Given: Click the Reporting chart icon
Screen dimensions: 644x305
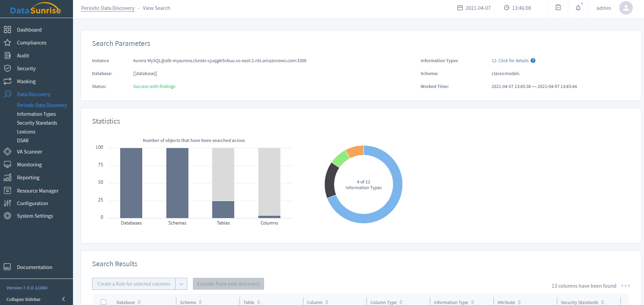Looking at the screenshot, I should (x=7, y=177).
